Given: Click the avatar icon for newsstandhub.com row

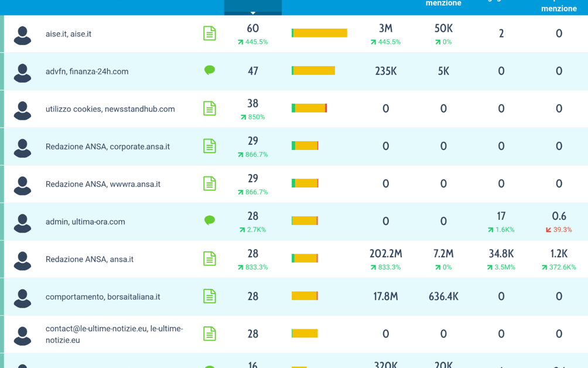Looking at the screenshot, I should [22, 110].
